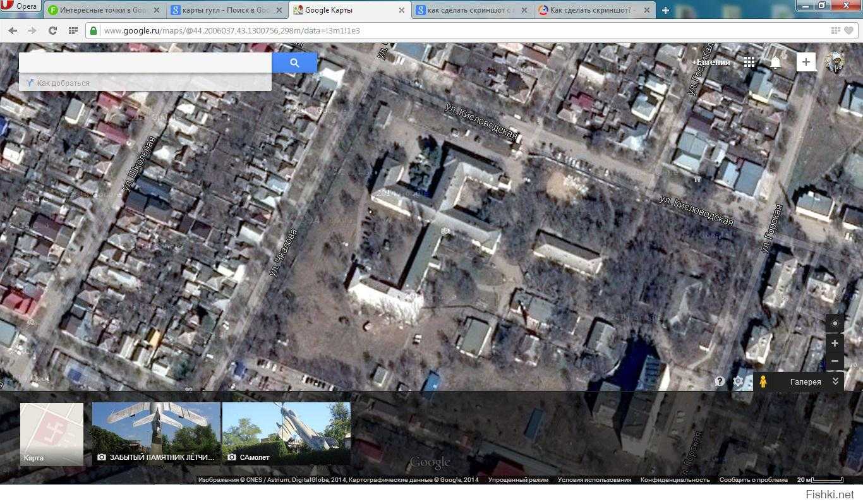863x504 pixels.
Task: Click the share plus button
Action: coord(806,62)
